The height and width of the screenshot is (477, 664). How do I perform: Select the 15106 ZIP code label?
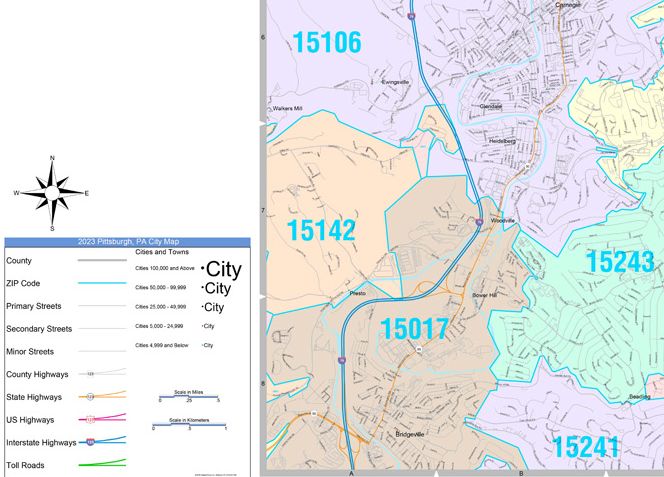[x=326, y=43]
